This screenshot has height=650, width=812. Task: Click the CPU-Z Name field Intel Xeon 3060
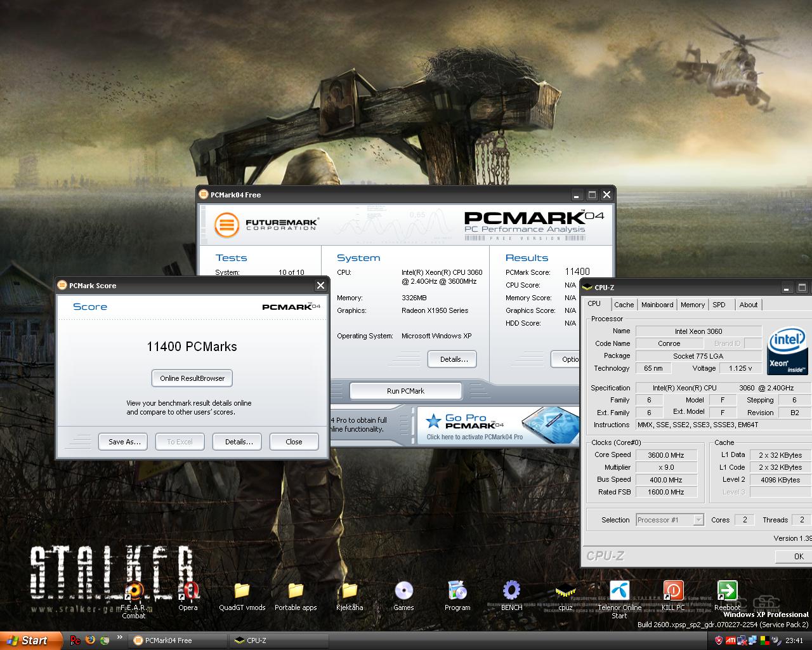698,331
